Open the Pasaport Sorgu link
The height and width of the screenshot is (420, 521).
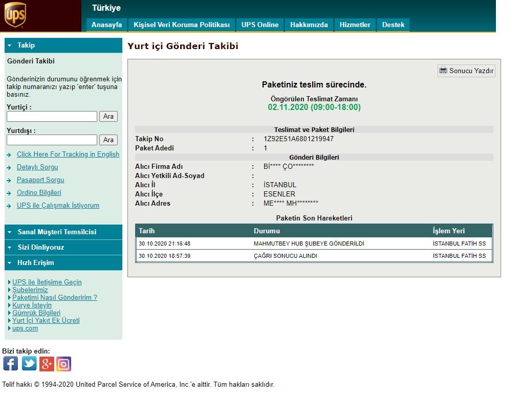point(40,180)
